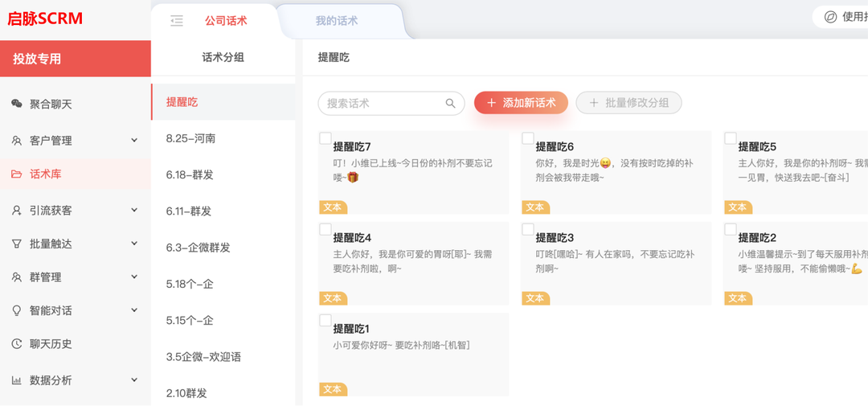The image size is (868, 406).
Task: Select the 提醒吃6 card checkbox
Action: coord(528,138)
